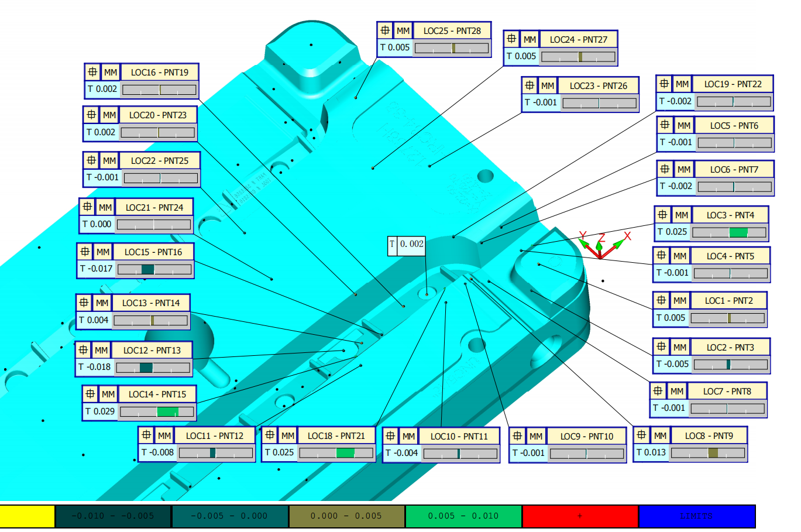801x532 pixels.
Task: Click the XYZ coordinate axis triad
Action: click(601, 245)
